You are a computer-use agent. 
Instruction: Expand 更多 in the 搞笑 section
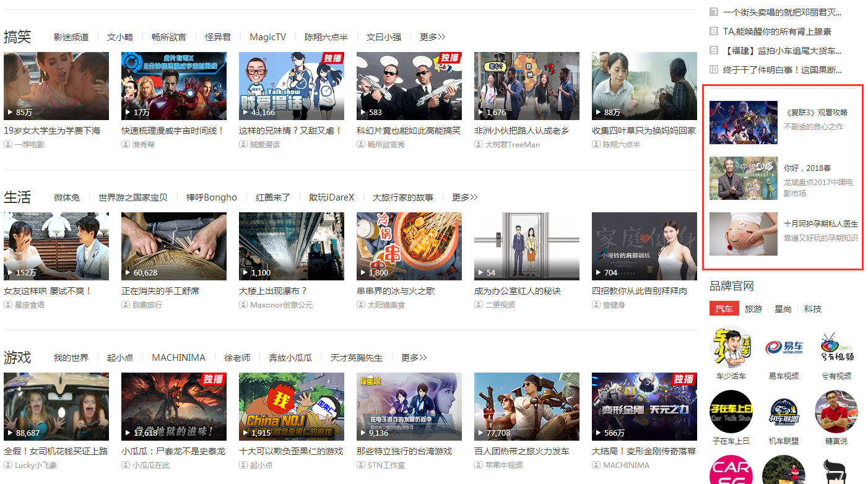pyautogui.click(x=432, y=37)
